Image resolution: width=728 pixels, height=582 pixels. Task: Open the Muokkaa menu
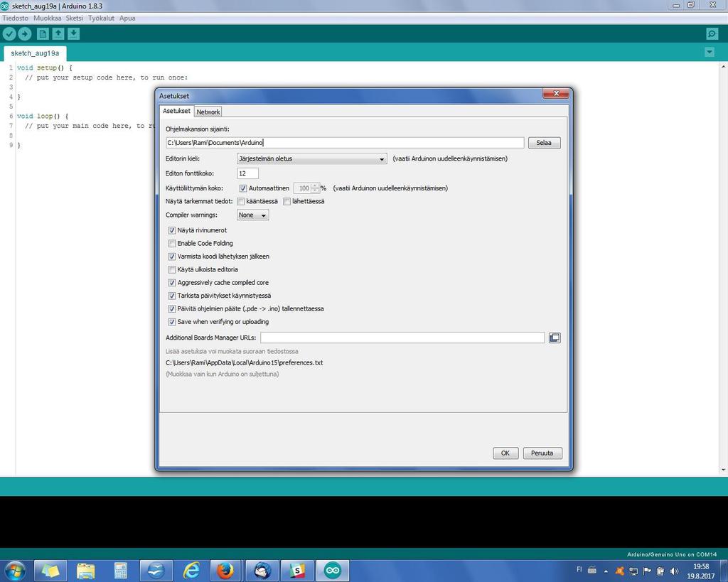pyautogui.click(x=48, y=18)
